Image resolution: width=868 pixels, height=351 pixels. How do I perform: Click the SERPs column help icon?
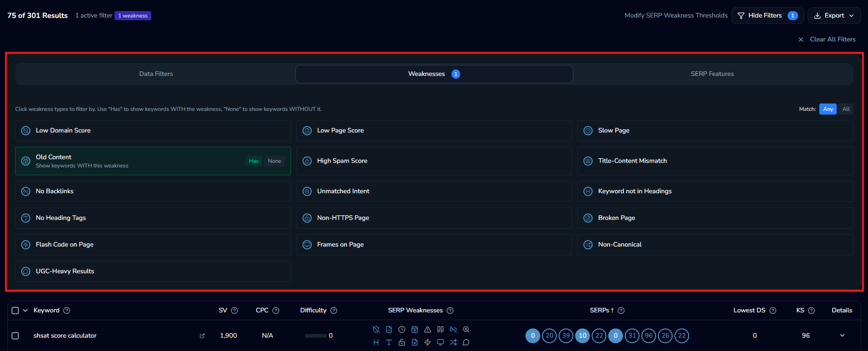click(x=621, y=311)
